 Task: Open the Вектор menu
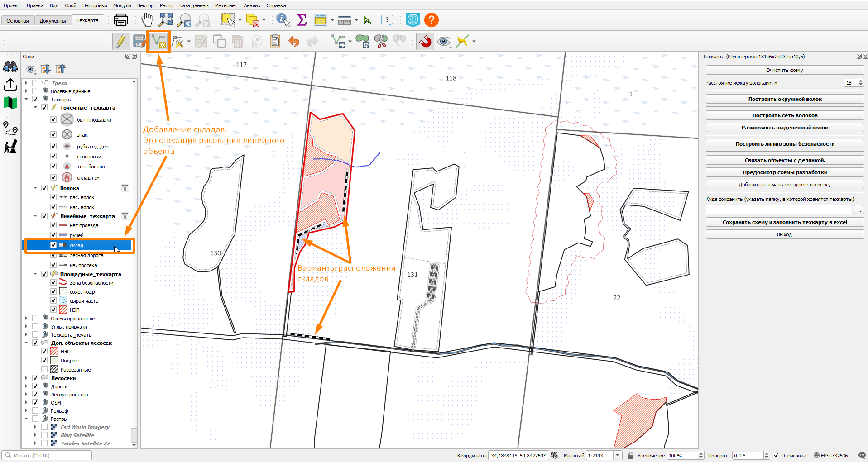[145, 5]
